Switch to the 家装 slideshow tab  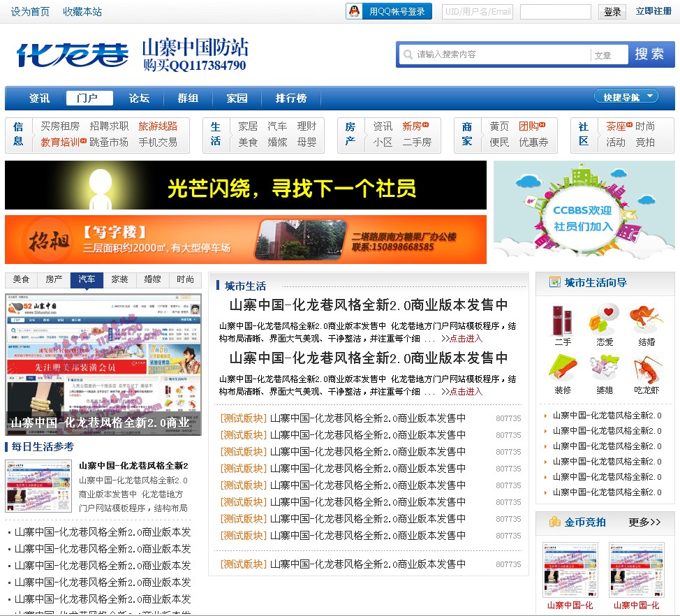pyautogui.click(x=119, y=280)
